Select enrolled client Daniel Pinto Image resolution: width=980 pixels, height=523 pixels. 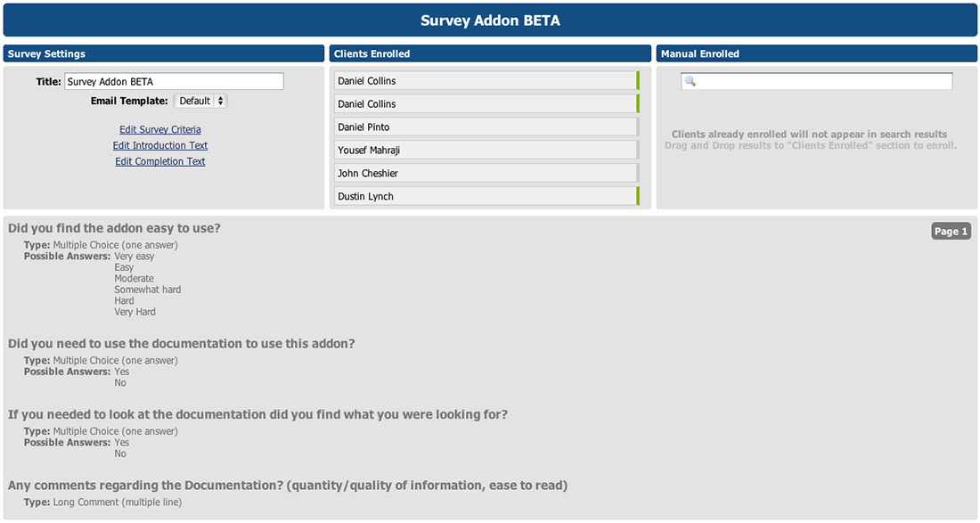[x=486, y=127]
